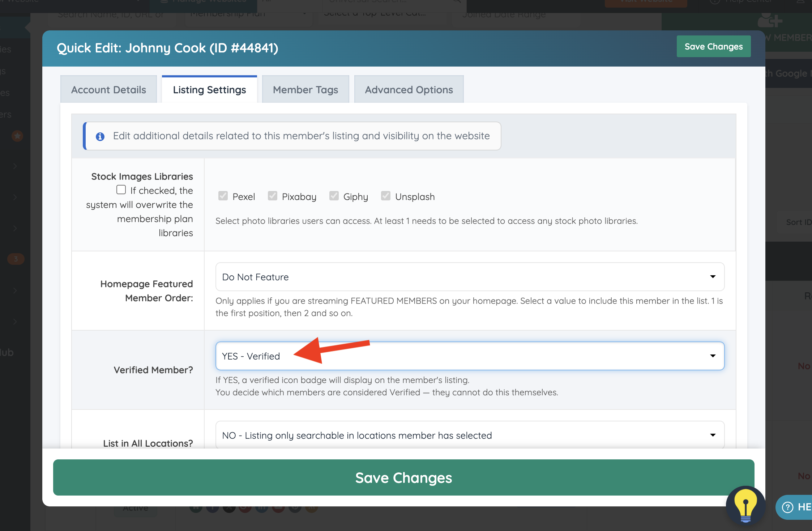Toggle the Pexel library checkbox
Image resolution: width=812 pixels, height=531 pixels.
point(223,196)
